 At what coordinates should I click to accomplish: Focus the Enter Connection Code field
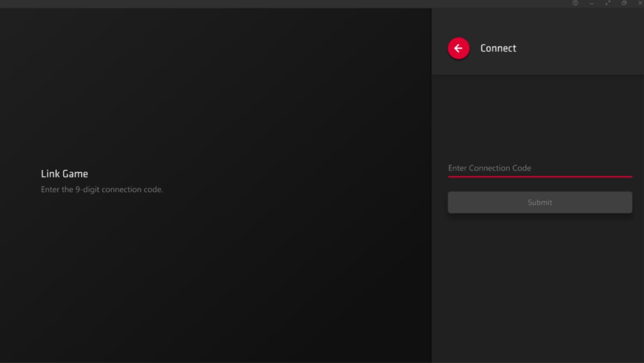(x=540, y=168)
